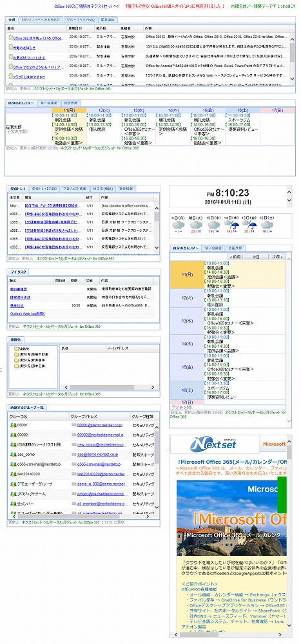The image size is (301, 644).
Task: Click 今日 button in the side calendar
Action: tap(256, 257)
